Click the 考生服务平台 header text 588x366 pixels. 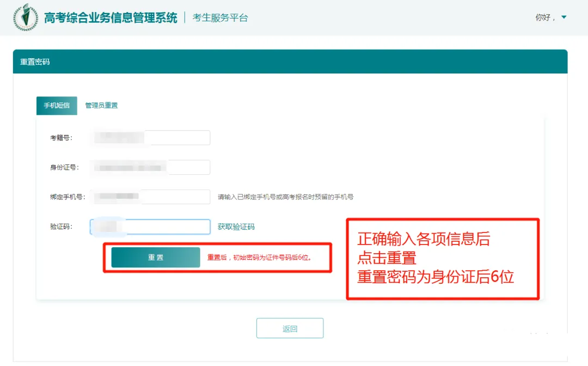pyautogui.click(x=220, y=17)
